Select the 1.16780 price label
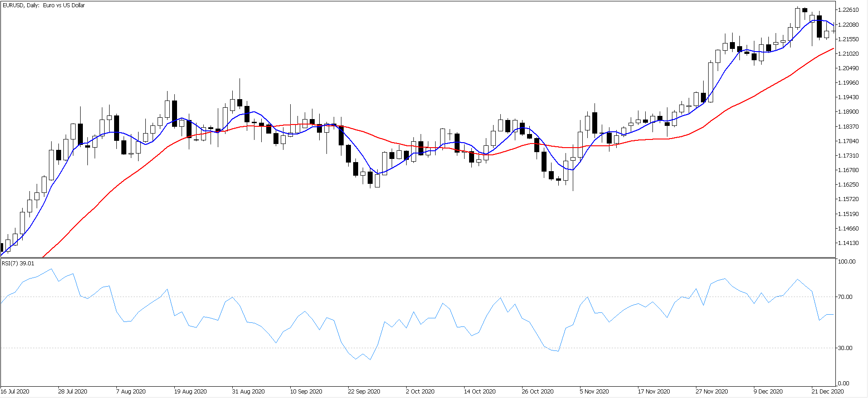The height and width of the screenshot is (398, 868). click(849, 170)
